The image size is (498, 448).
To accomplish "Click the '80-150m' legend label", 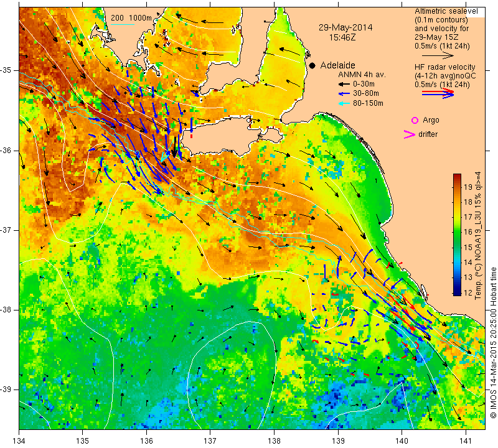I will (368, 103).
